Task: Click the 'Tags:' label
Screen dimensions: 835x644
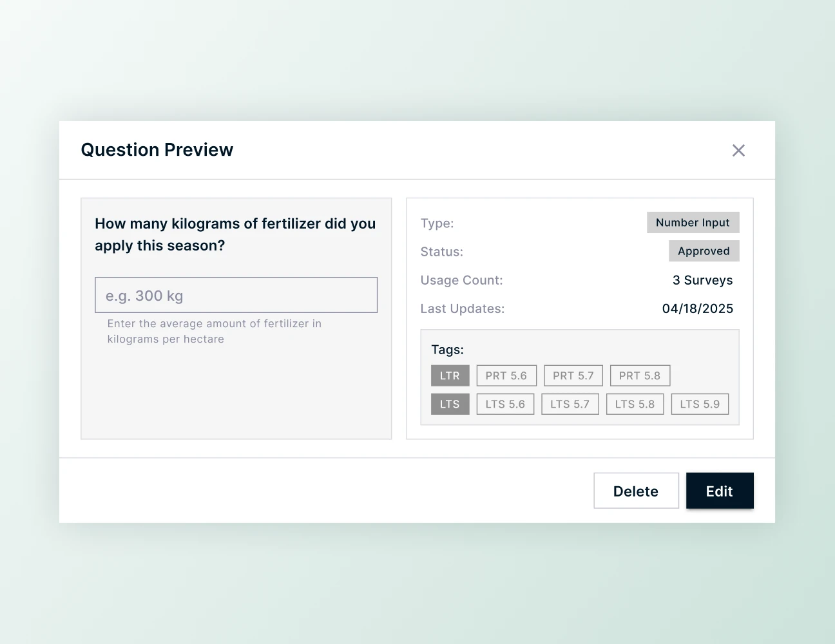Action: pyautogui.click(x=447, y=350)
